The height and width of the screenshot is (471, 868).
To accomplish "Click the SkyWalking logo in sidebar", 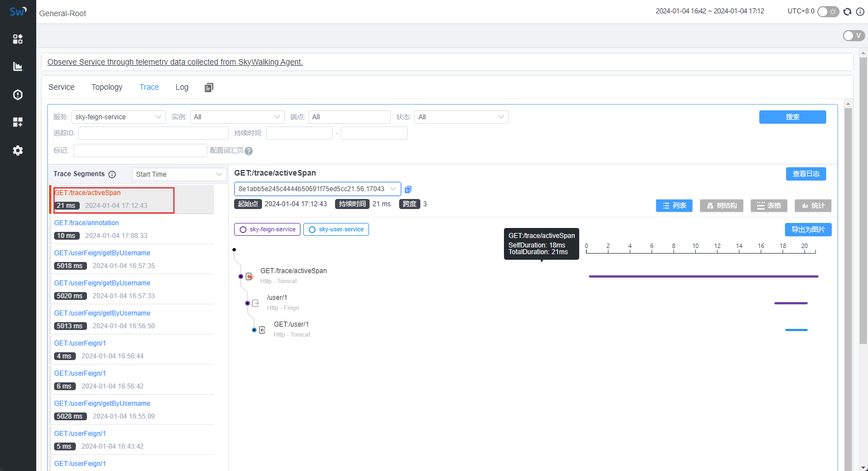I will 18,12.
